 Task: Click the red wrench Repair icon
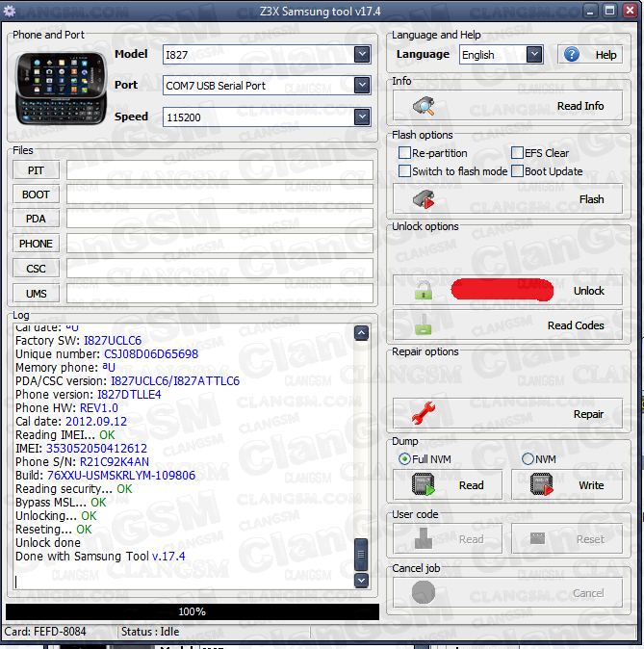424,413
